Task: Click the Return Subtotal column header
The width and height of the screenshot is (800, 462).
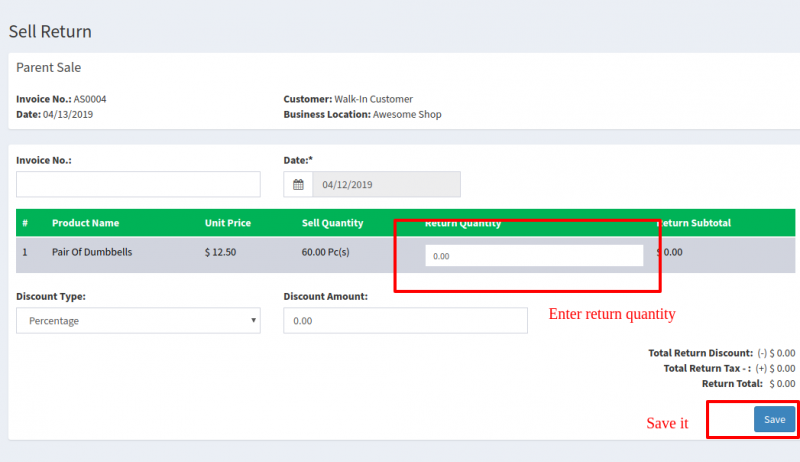Action: point(696,223)
